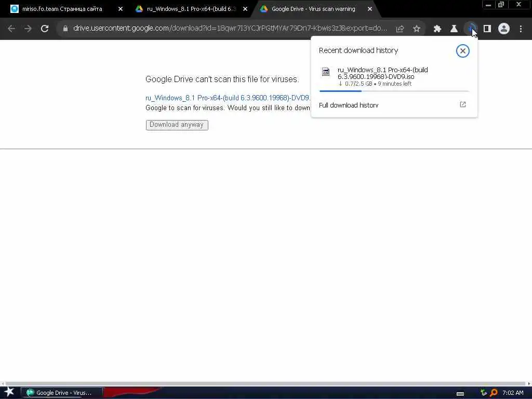Close the Virus scan warning tab
The width and height of the screenshot is (532, 399).
[x=370, y=9]
